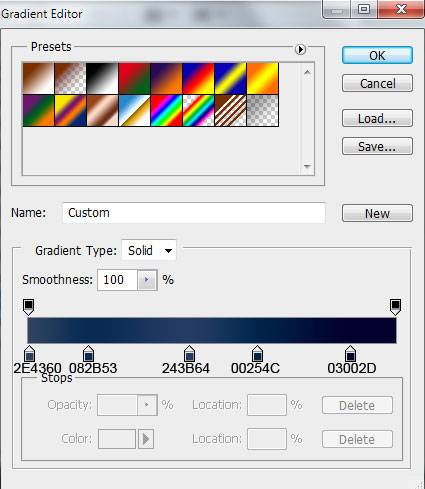
Task: Choose the orange-yellow-orange gradient preset
Action: pos(263,78)
